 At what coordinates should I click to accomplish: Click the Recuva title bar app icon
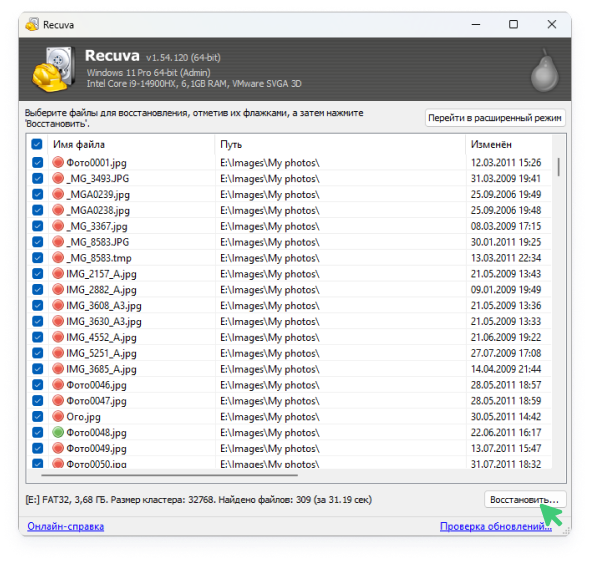point(32,24)
